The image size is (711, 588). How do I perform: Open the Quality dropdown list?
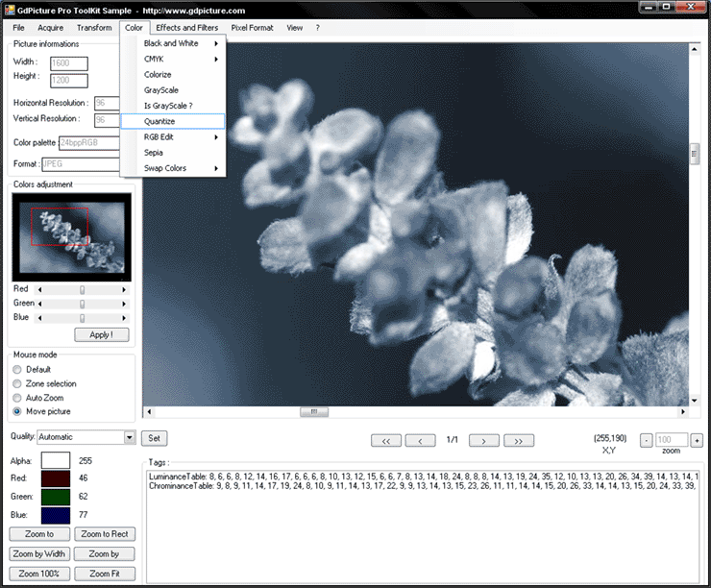129,437
